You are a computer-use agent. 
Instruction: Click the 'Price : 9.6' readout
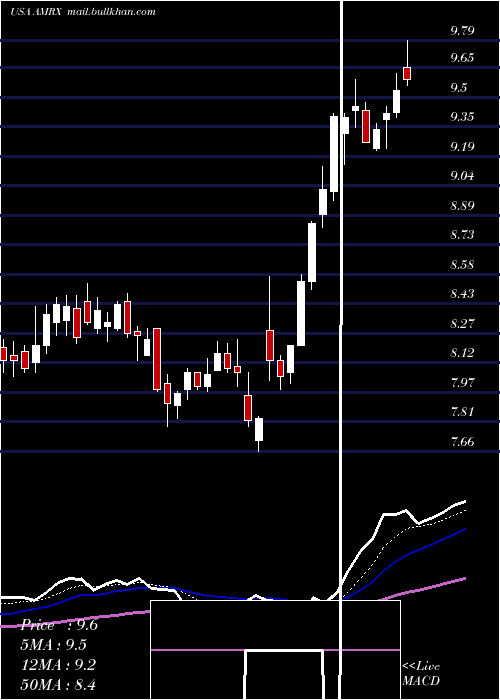pyautogui.click(x=59, y=625)
